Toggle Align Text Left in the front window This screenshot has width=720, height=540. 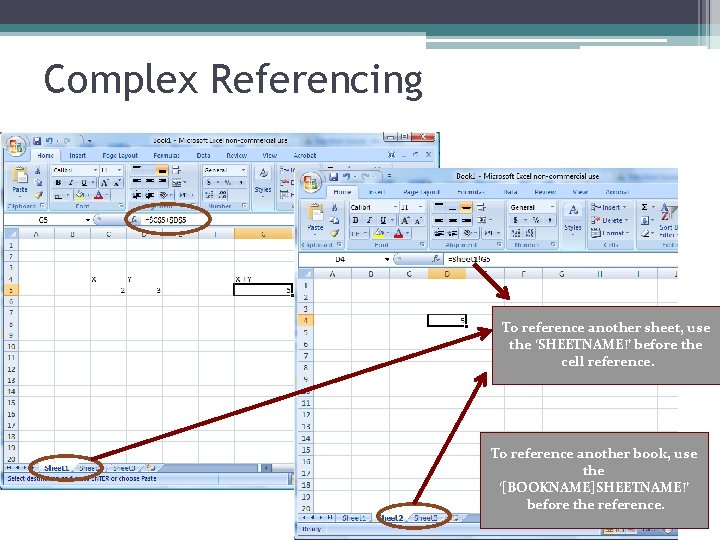439,220
